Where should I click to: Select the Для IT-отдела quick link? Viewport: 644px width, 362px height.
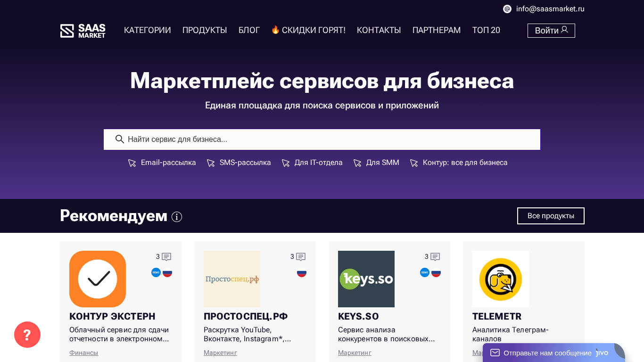click(x=312, y=163)
